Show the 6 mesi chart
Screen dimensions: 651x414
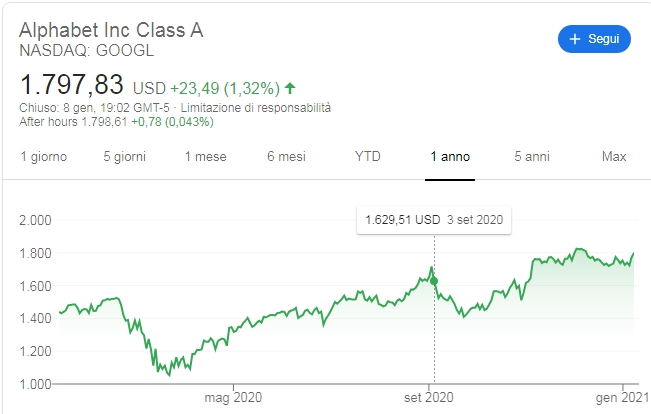[x=286, y=157]
